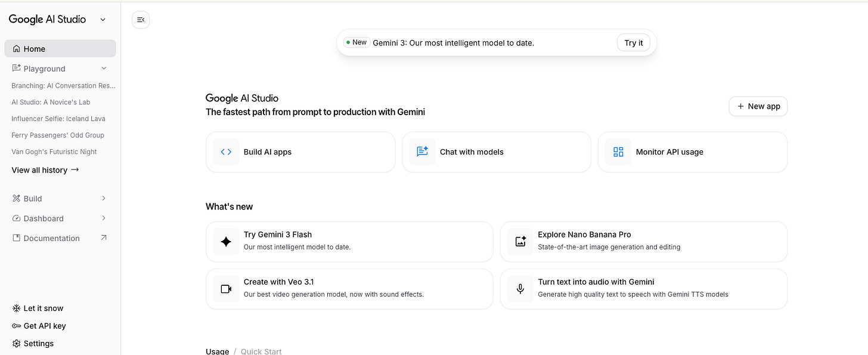868x355 pixels.
Task: Open the Google AI Studio dropdown chevron
Action: coord(103,20)
